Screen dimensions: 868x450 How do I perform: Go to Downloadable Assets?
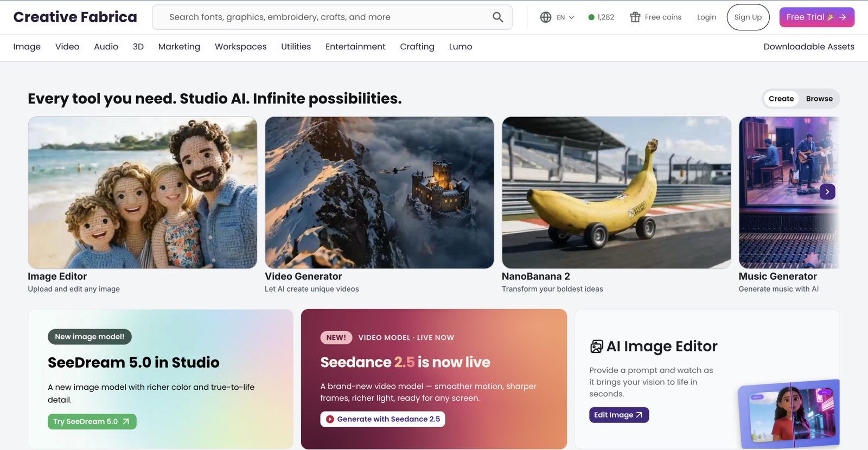(809, 47)
